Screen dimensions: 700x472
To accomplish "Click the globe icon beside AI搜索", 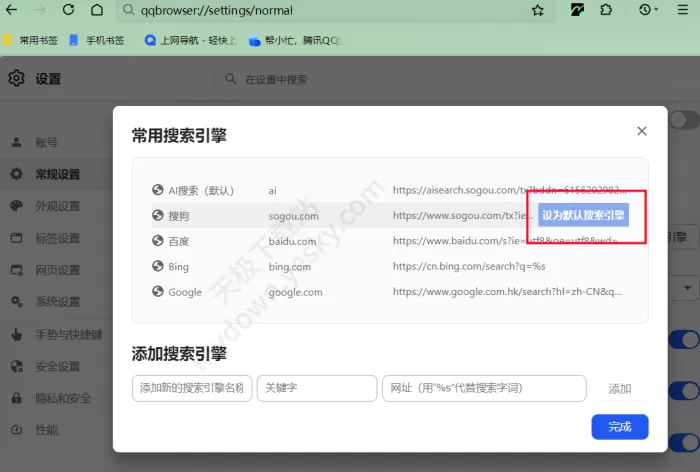I will tap(158, 190).
